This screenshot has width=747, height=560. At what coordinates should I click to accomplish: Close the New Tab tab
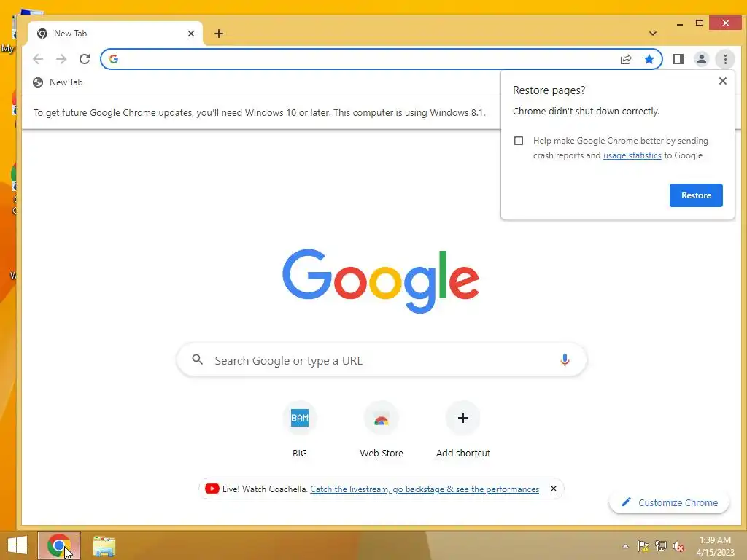pyautogui.click(x=191, y=34)
